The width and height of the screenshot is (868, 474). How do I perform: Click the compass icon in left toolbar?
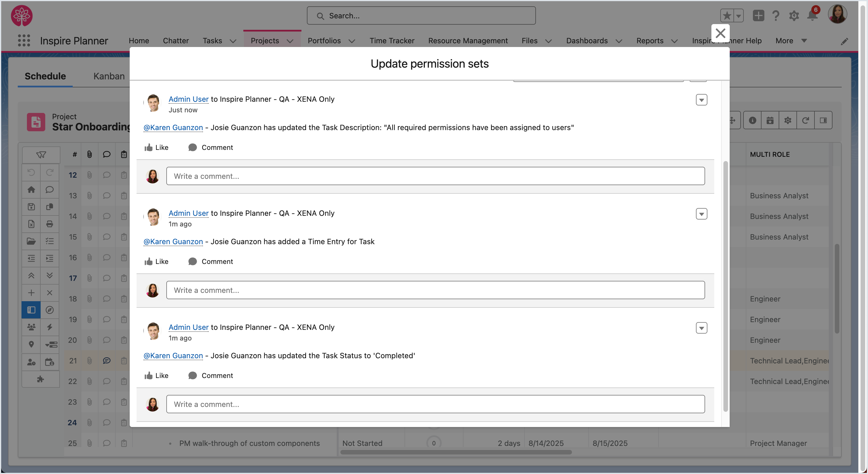pos(50,310)
